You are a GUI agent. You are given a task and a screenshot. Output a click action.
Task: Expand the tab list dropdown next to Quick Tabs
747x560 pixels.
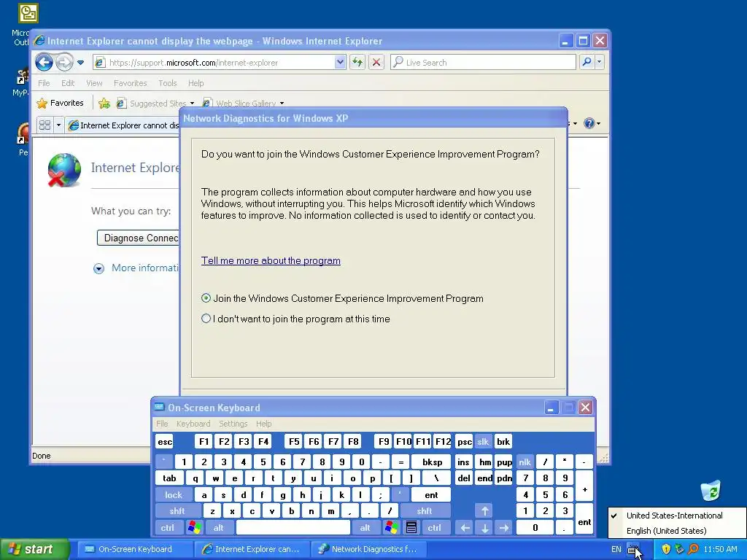tap(58, 125)
